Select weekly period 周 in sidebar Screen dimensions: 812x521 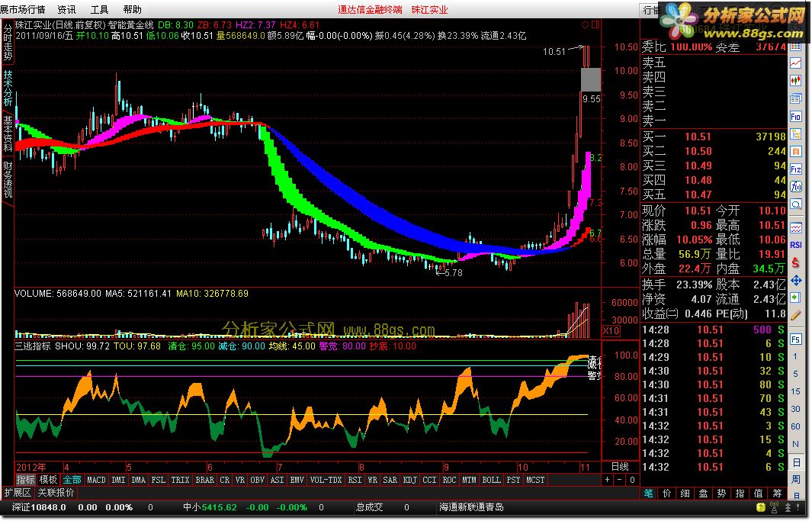click(x=795, y=479)
